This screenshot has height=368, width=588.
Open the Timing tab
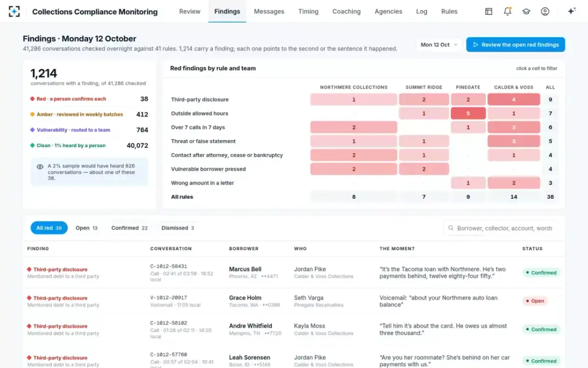click(308, 11)
